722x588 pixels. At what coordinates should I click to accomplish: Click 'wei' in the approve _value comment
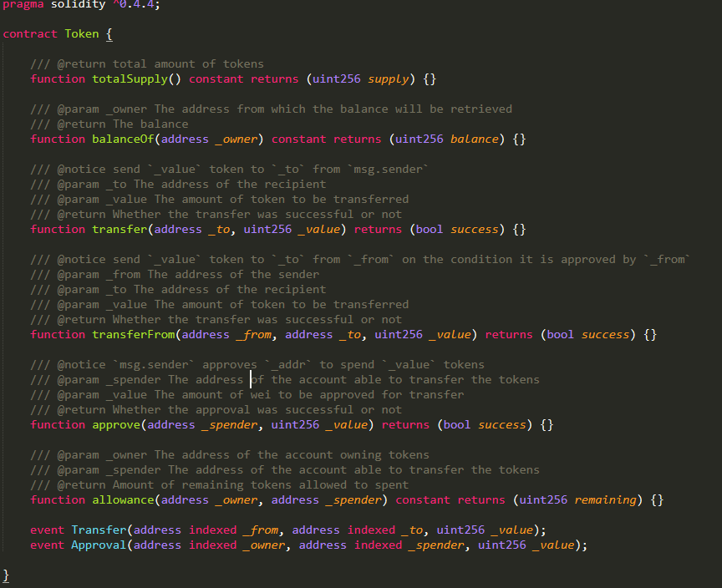pyautogui.click(x=261, y=395)
